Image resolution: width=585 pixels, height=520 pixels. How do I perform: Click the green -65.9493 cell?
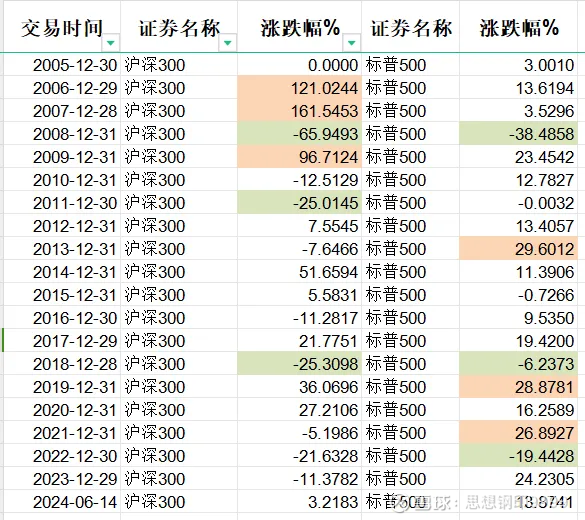tap(299, 134)
